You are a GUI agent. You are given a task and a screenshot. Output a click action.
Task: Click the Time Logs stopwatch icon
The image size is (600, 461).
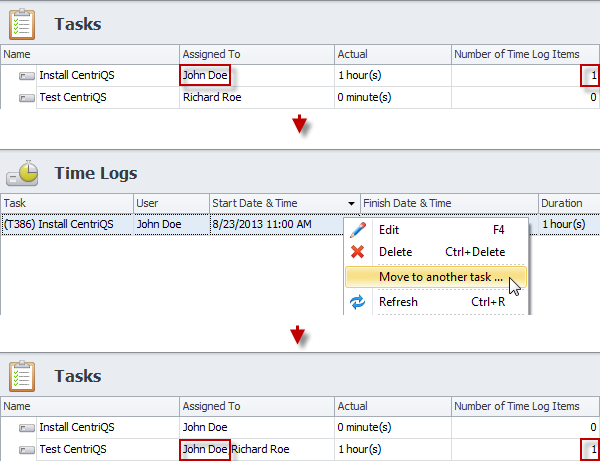click(x=24, y=173)
